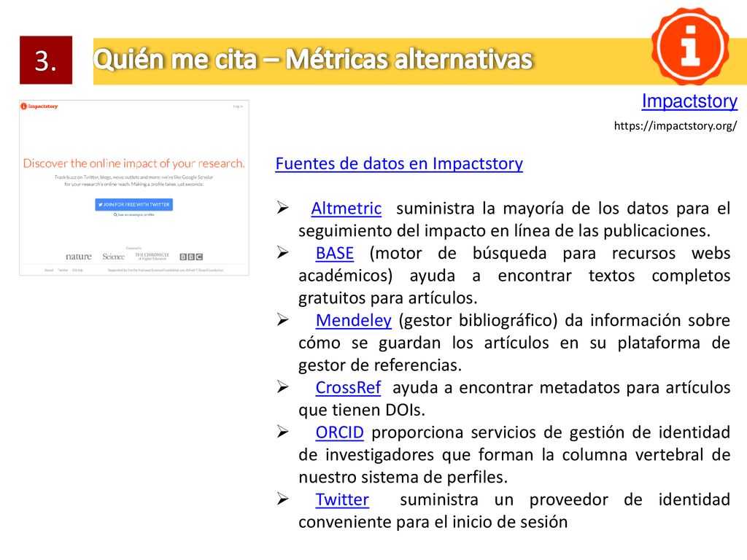Viewport: 747px width, 560px height.
Task: Click the 'Log in' link in the screenshot
Action: (x=239, y=106)
